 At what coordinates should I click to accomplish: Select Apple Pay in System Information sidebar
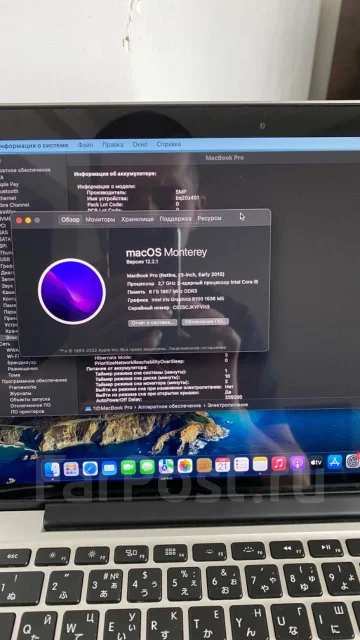(x=9, y=184)
